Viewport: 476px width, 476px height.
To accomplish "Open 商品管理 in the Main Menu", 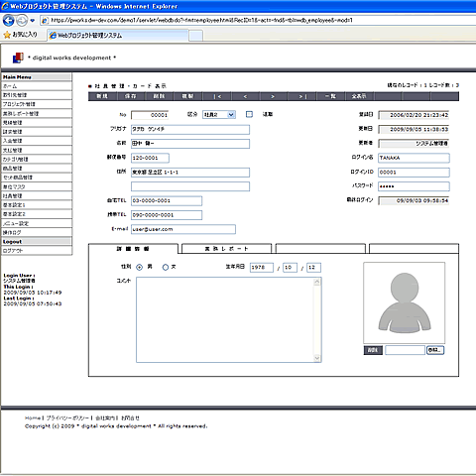I will click(37, 169).
